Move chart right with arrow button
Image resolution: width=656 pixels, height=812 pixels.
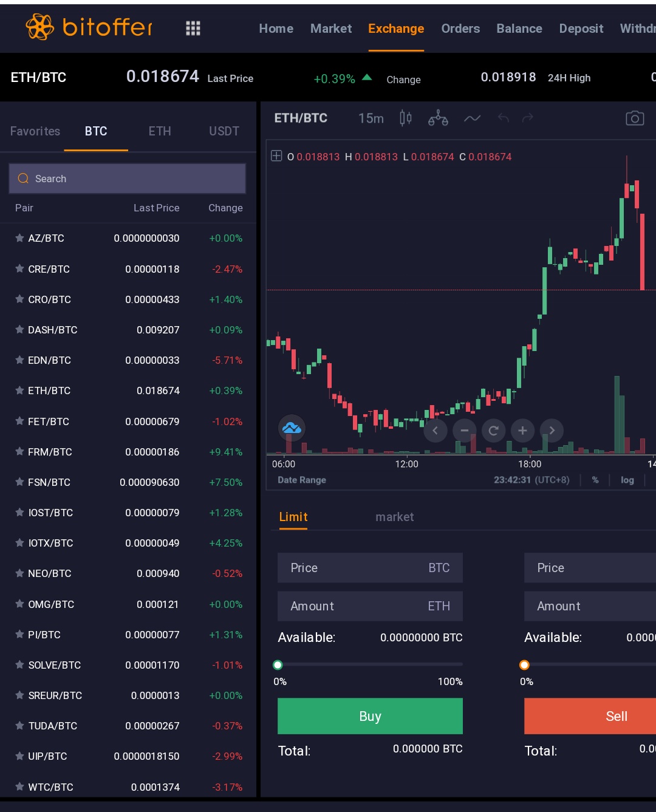(552, 431)
